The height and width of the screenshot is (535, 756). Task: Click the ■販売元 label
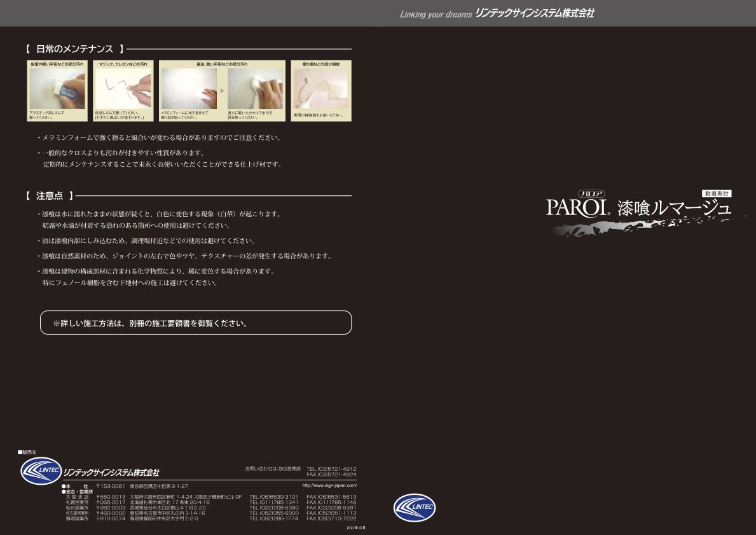click(27, 452)
